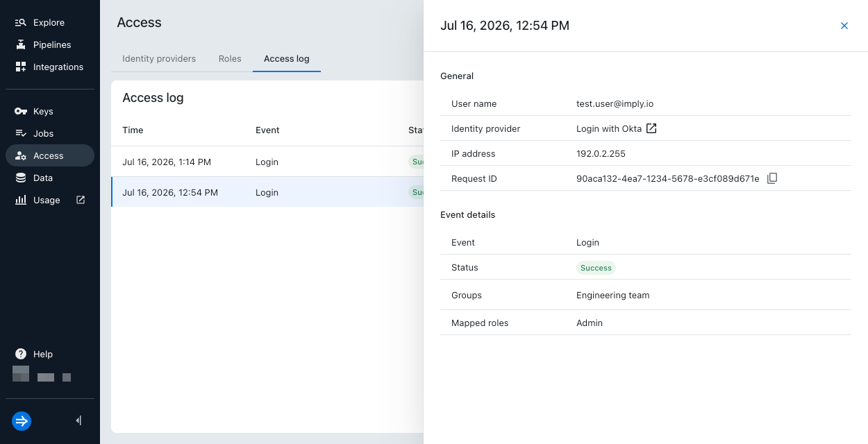Viewport: 868px width, 444px height.
Task: Click the Access page heading
Action: point(139,23)
